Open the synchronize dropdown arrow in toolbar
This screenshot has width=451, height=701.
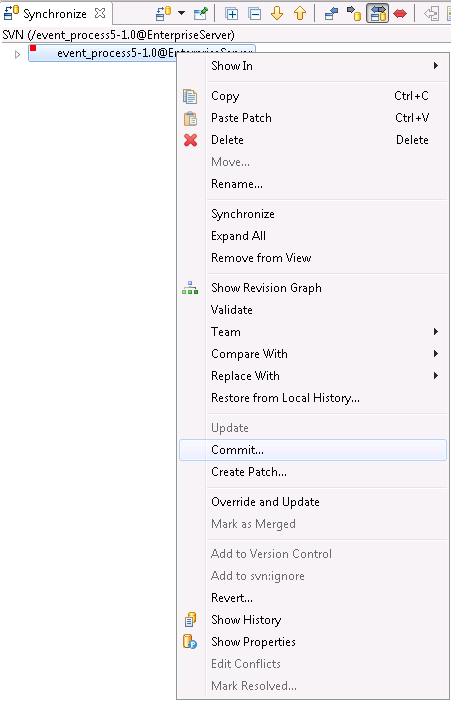(181, 13)
